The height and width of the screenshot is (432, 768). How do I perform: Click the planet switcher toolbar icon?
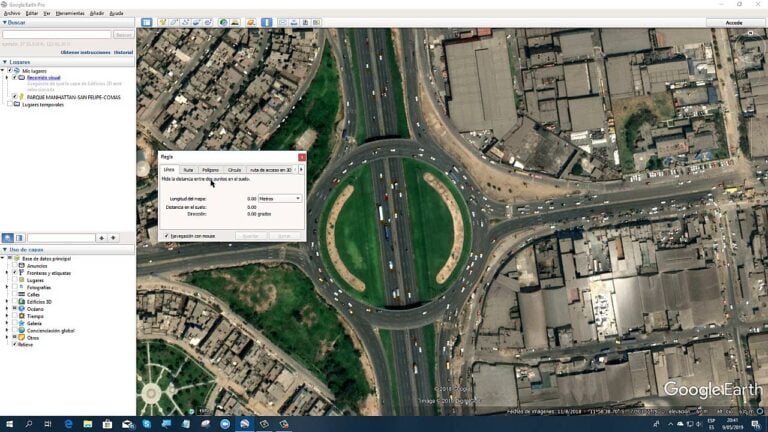click(251, 23)
